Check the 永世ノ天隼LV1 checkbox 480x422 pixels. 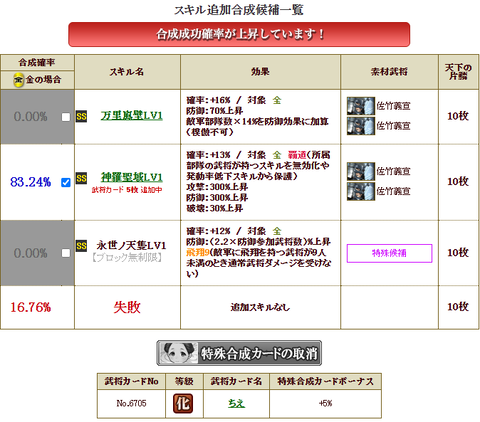coord(66,253)
